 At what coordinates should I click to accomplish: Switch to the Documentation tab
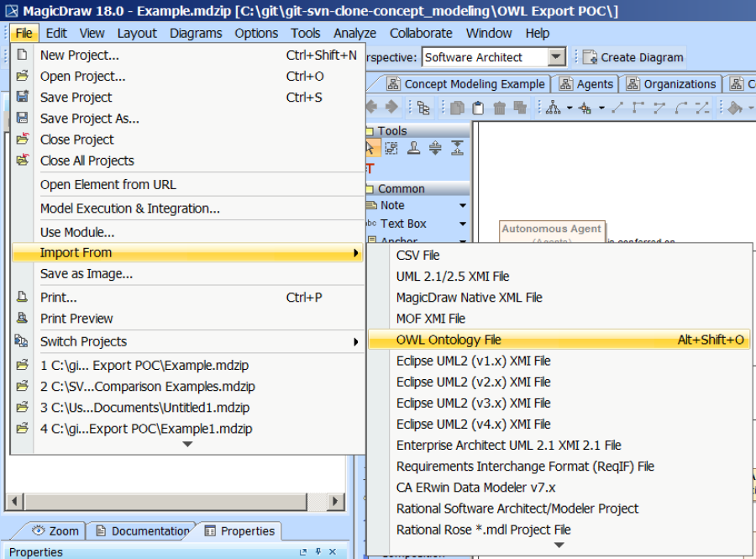point(143,531)
